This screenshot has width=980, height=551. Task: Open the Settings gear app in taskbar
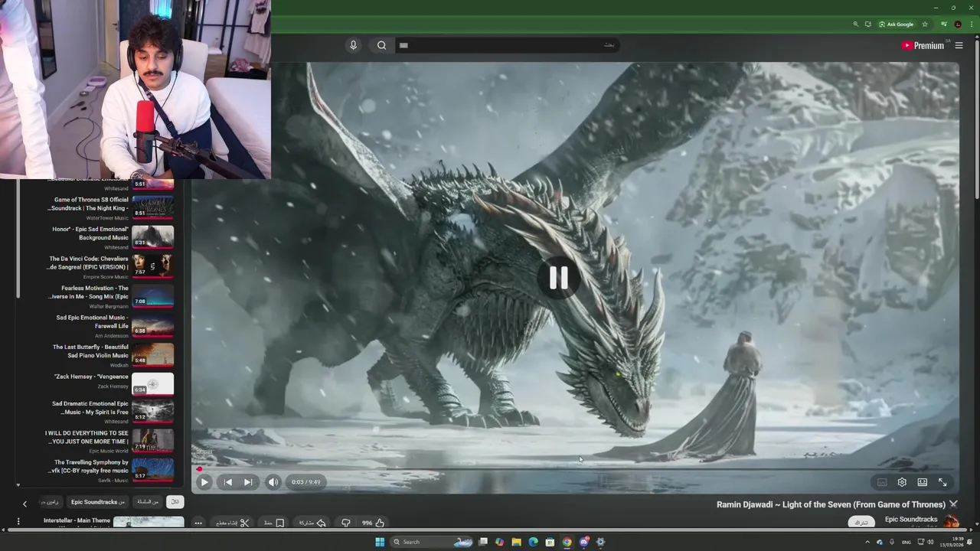pyautogui.click(x=600, y=542)
